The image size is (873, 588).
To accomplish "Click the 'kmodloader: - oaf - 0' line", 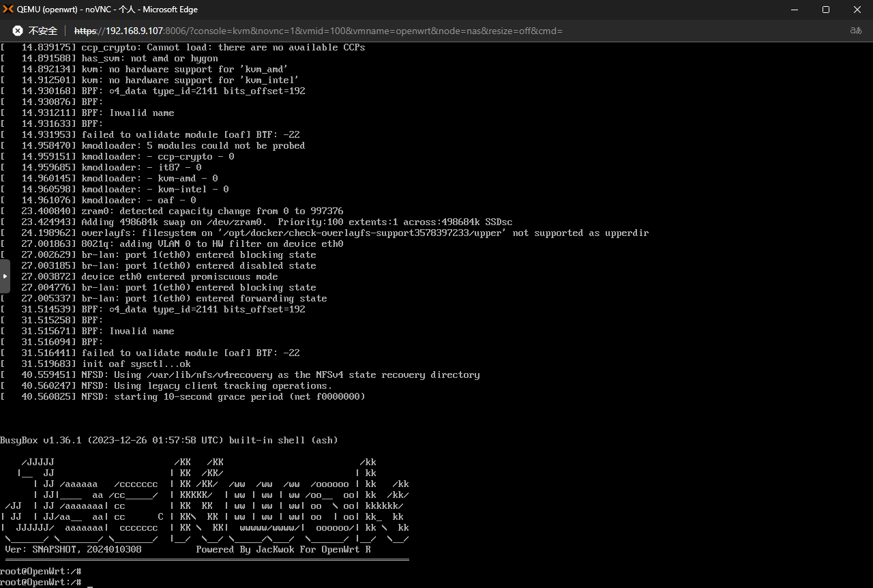I will (98, 201).
